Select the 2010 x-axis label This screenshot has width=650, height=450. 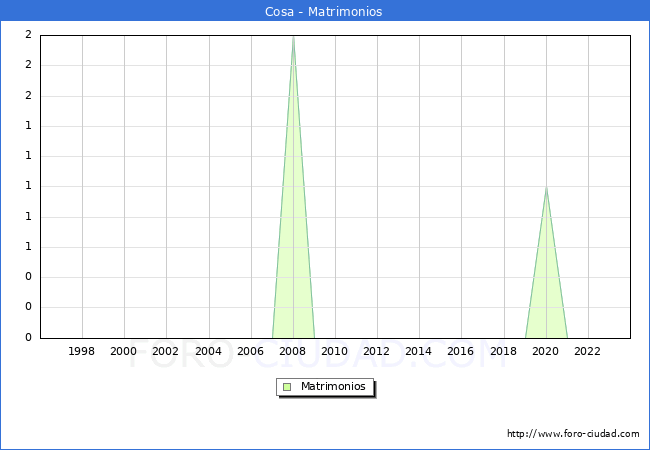(x=335, y=351)
